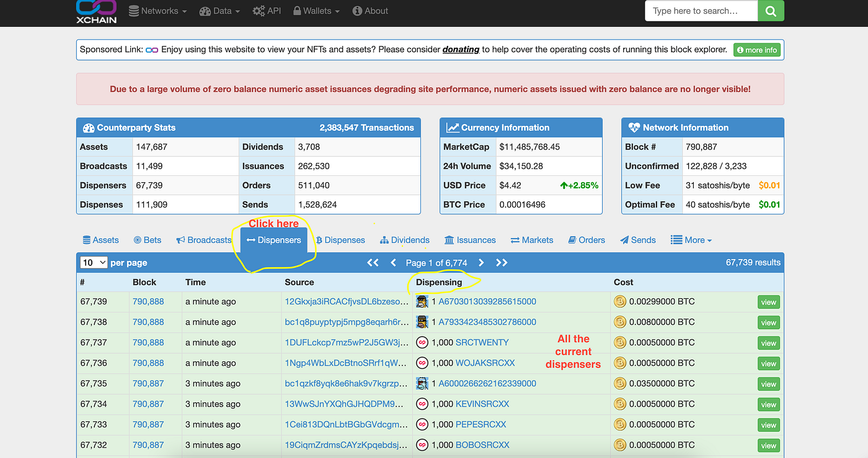Expand the More tab dropdown
Image resolution: width=868 pixels, height=458 pixels.
[691, 240]
